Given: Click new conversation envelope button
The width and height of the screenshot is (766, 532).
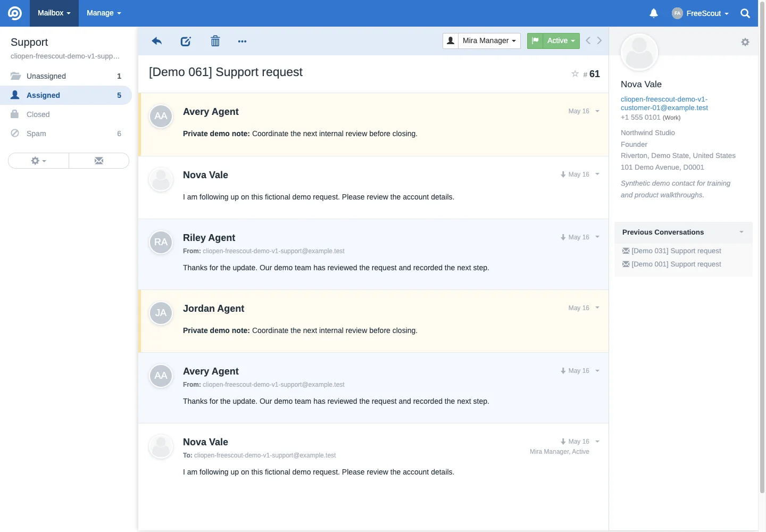Looking at the screenshot, I should (x=99, y=161).
